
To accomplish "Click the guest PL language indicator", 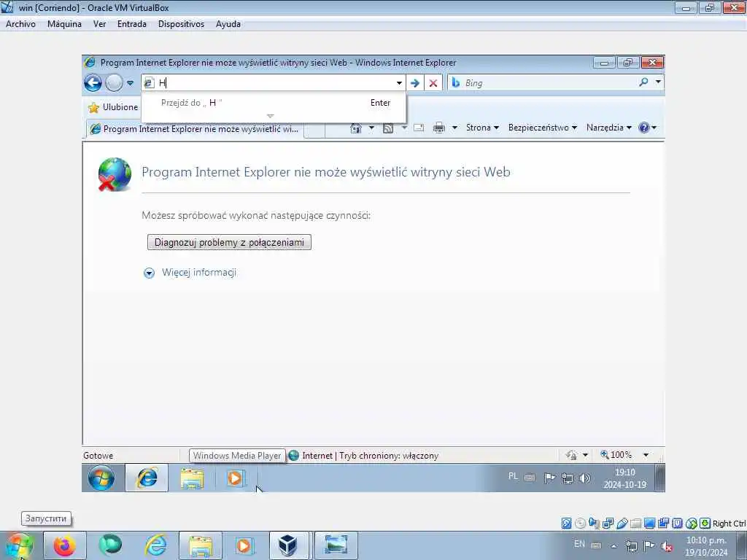I will 513,477.
